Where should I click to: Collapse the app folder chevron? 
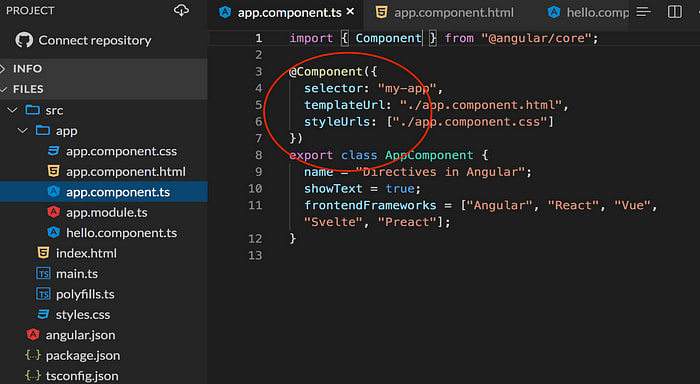click(x=22, y=130)
